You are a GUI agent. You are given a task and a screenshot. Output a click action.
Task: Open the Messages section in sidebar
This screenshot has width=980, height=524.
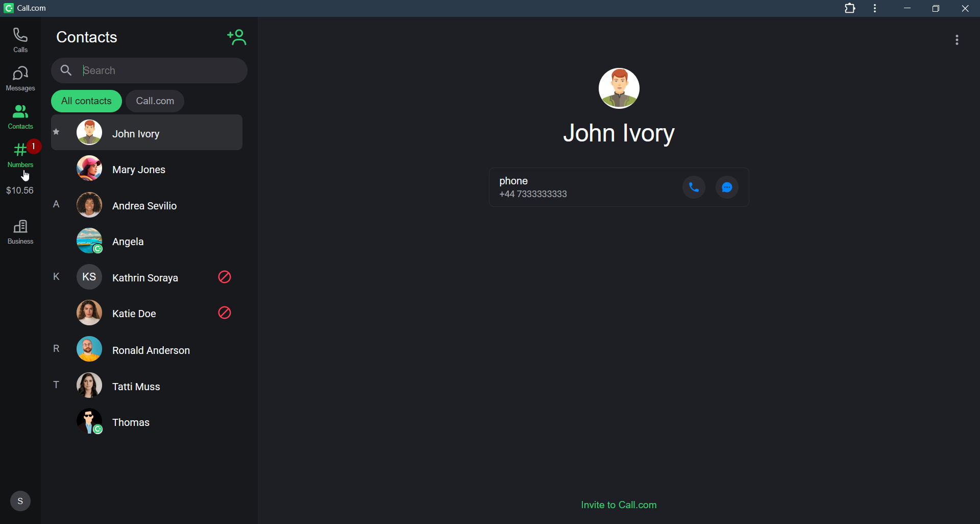[x=20, y=79]
